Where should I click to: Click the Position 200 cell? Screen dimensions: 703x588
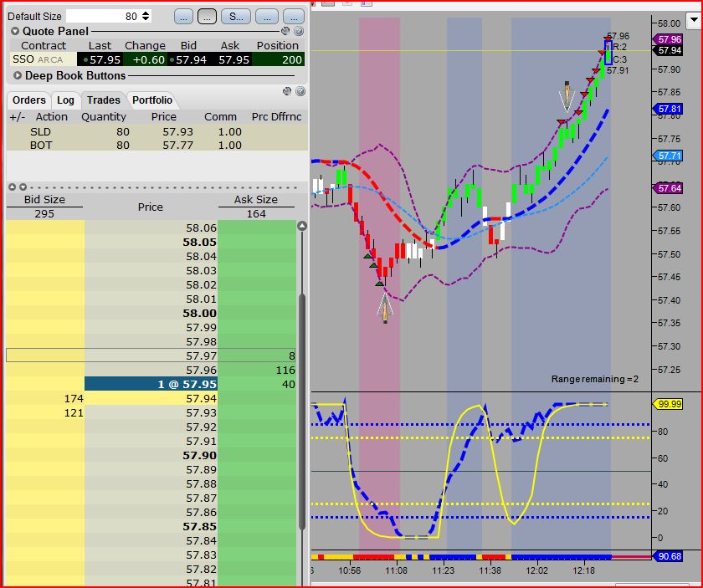pos(278,59)
